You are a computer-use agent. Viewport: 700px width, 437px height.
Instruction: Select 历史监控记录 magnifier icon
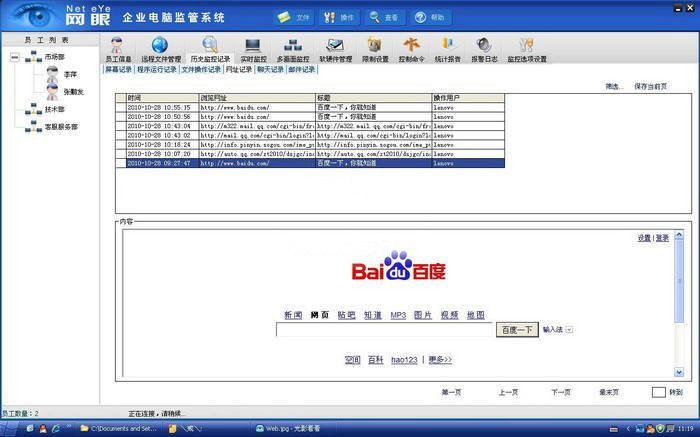click(210, 49)
